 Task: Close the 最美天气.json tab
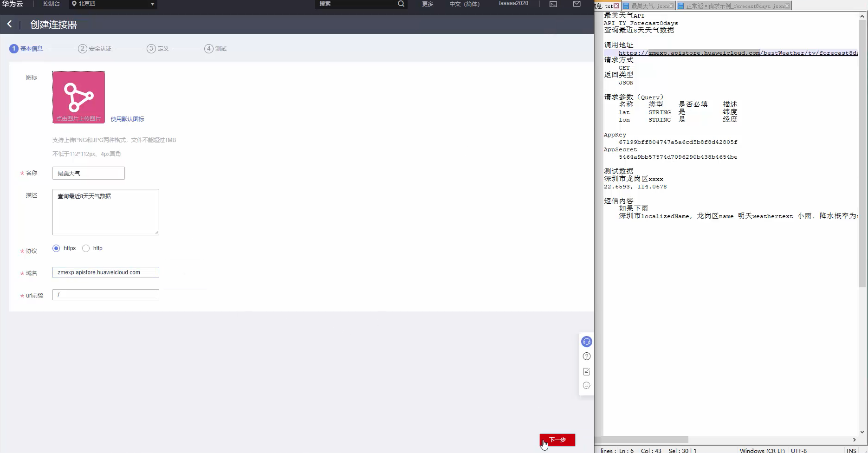671,6
